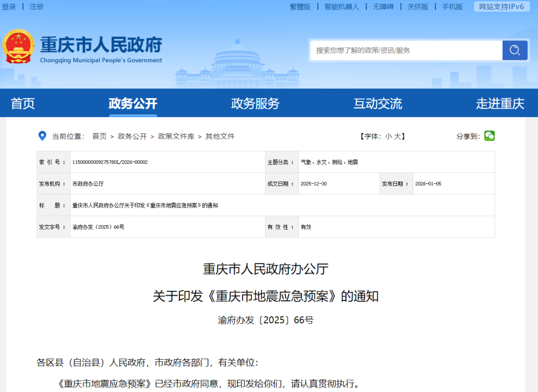This screenshot has height=392, width=538.
Task: Click the national emblem government logo
Action: 20,47
